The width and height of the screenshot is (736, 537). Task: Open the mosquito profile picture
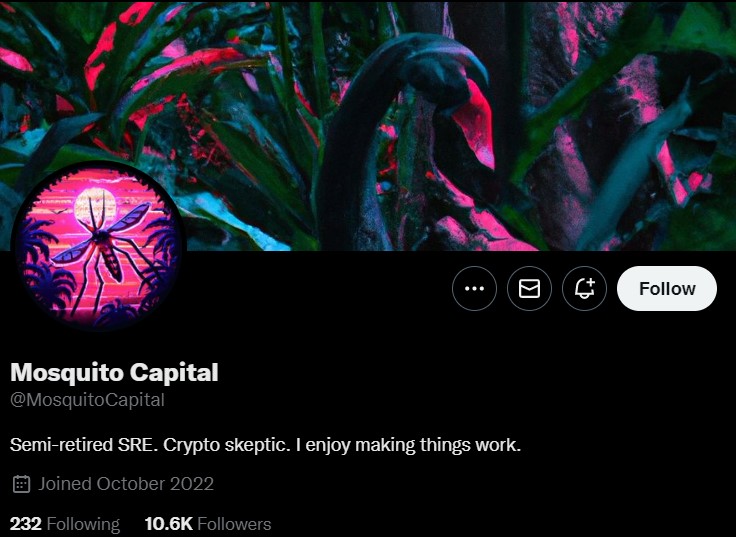99,246
